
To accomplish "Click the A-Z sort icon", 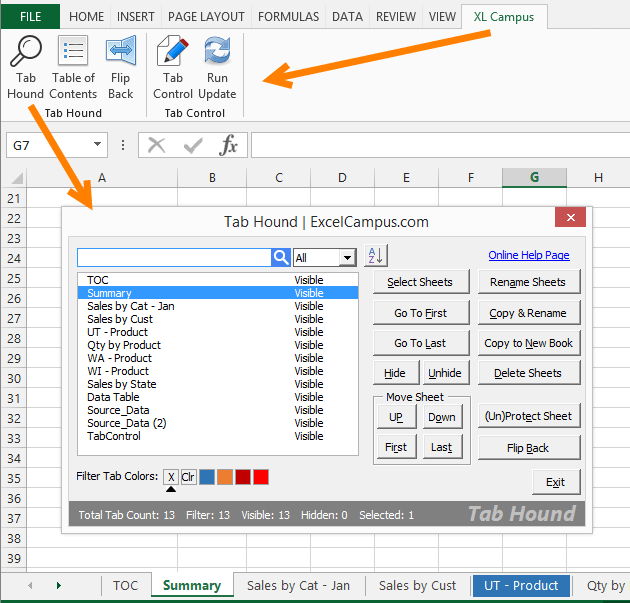I will pos(375,256).
